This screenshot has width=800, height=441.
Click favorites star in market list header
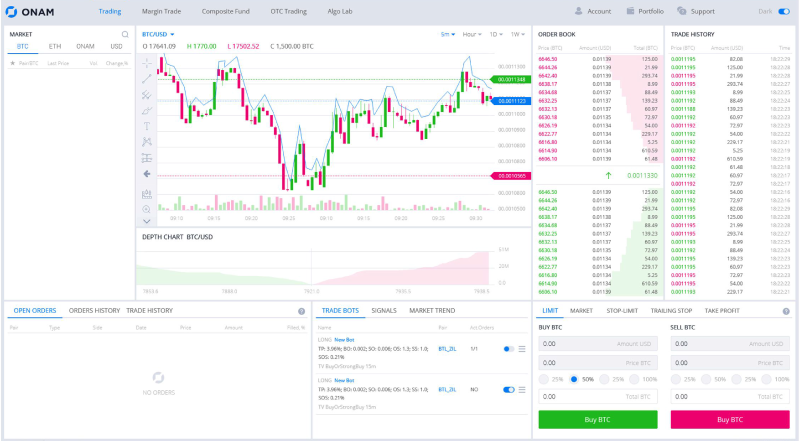[x=13, y=63]
